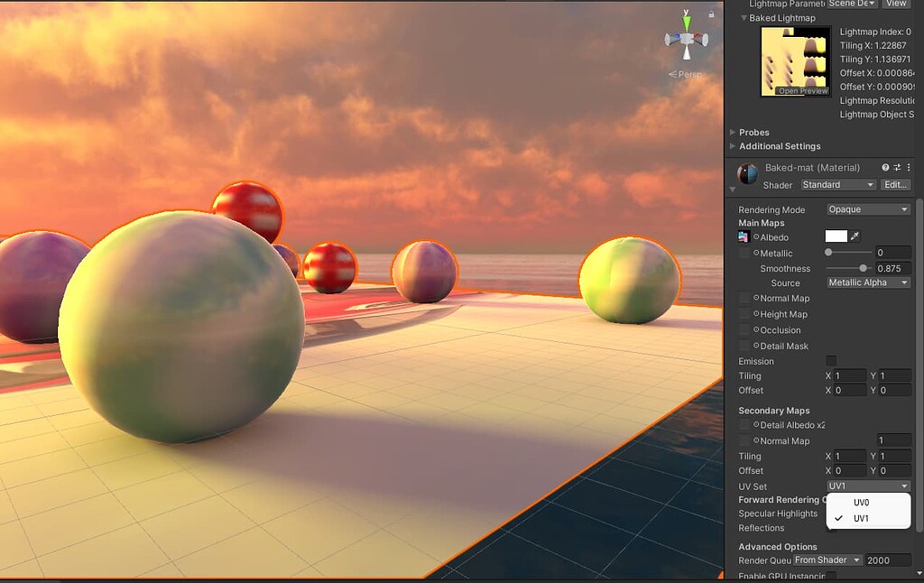Enable the Emission checkbox
Image resolution: width=924 pixels, height=583 pixels.
click(830, 360)
